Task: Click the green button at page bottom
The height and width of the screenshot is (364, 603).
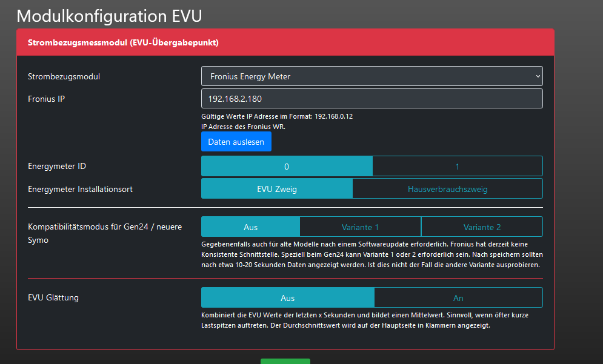Action: pyautogui.click(x=285, y=361)
